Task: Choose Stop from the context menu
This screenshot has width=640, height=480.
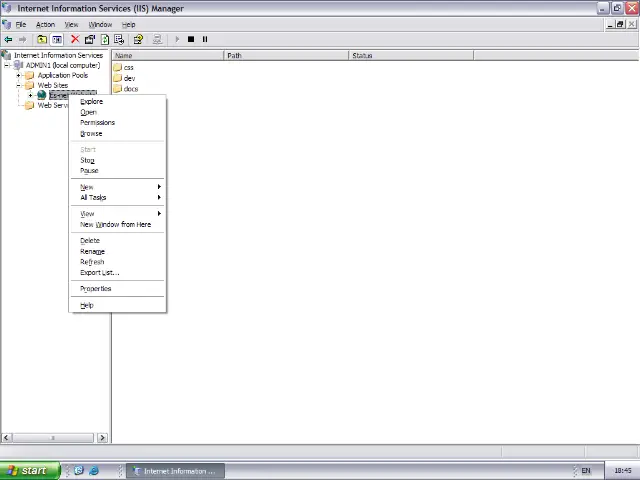Action: tap(118, 160)
